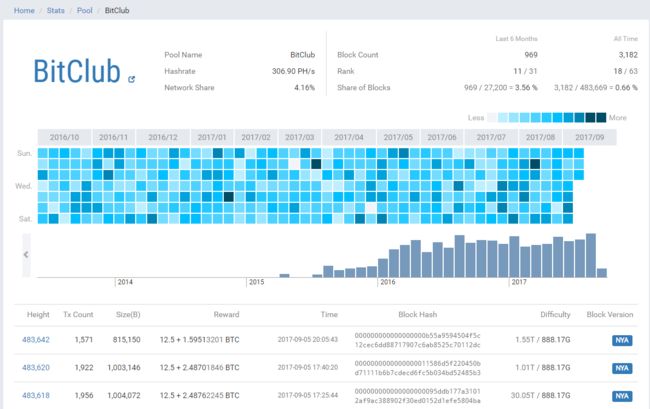Open block height 483,620
The width and height of the screenshot is (650, 409).
pos(36,368)
